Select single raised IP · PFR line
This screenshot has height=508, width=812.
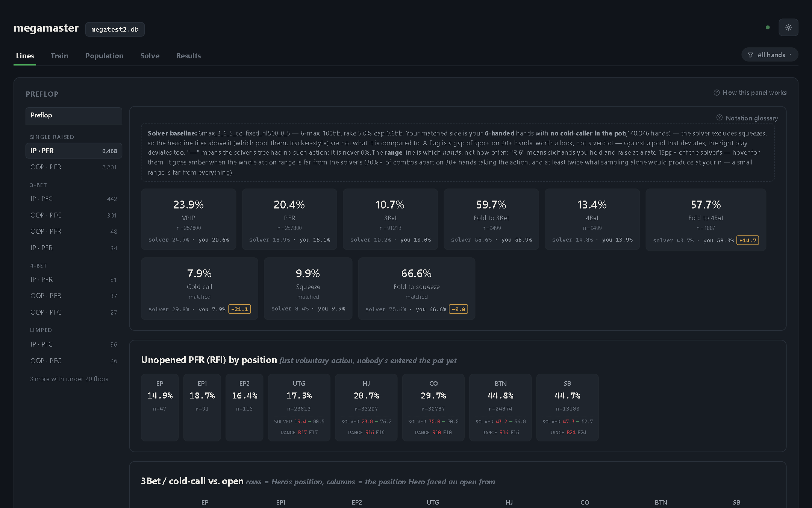74,151
